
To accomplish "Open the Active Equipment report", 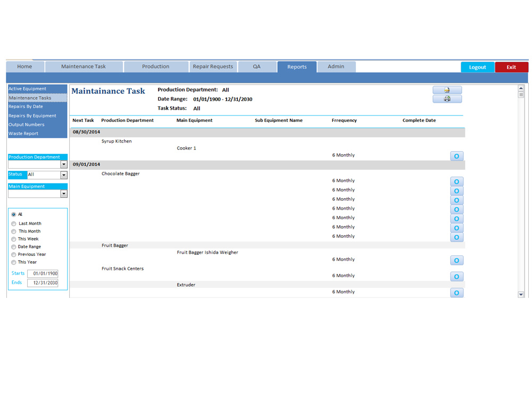I will pos(37,89).
